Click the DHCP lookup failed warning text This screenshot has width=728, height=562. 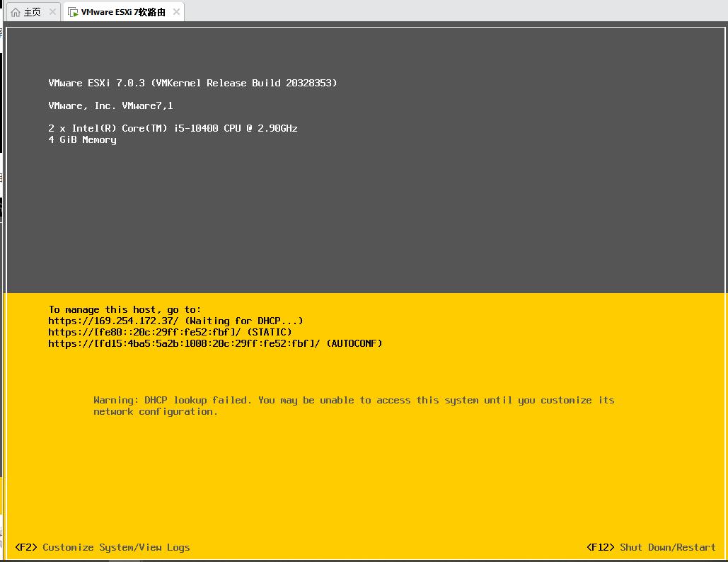354,406
